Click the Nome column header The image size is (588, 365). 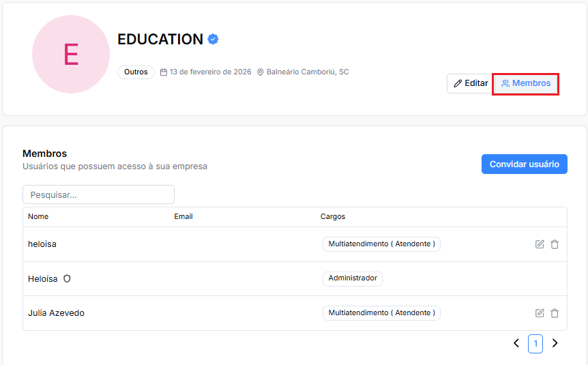38,216
